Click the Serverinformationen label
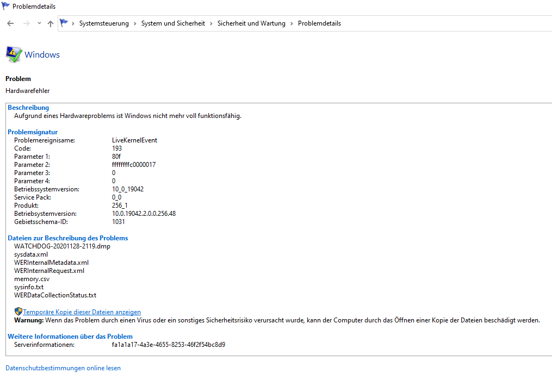The width and height of the screenshot is (552, 392). pos(45,345)
